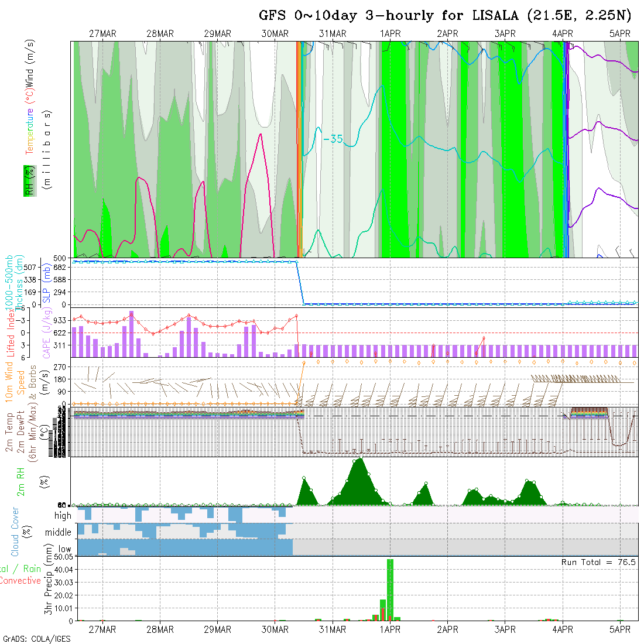Select the 5APR label on top axis
This screenshot has height=644, width=644.
coord(619,34)
